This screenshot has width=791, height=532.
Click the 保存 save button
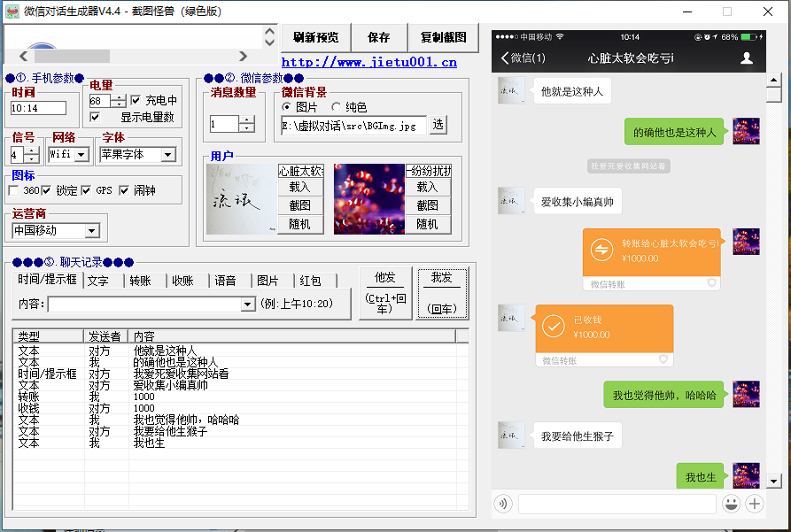pyautogui.click(x=379, y=37)
